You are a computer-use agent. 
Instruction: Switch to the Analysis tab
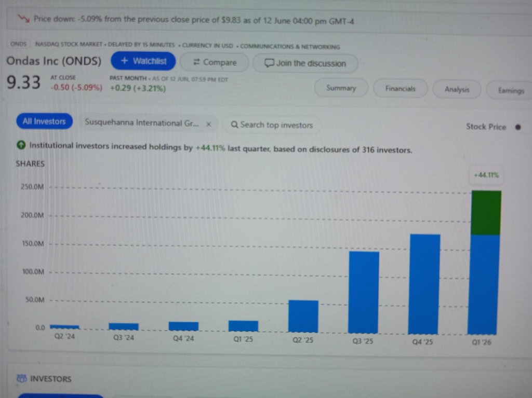[x=457, y=89]
